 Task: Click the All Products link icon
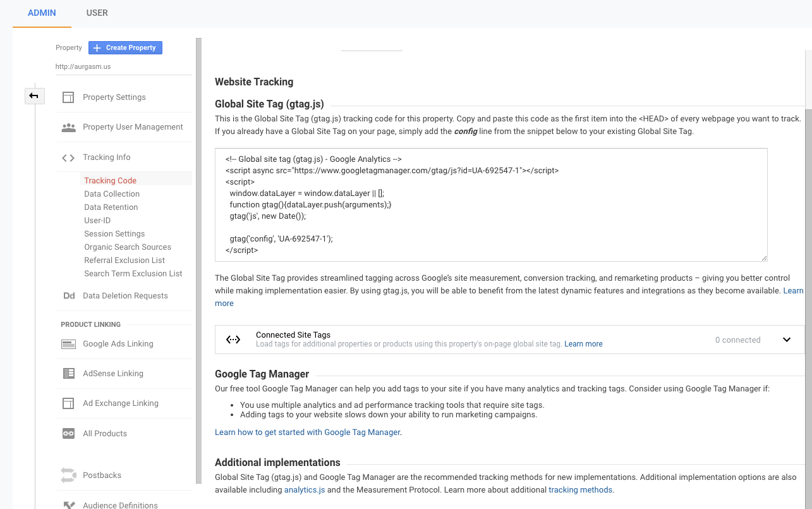pos(68,434)
